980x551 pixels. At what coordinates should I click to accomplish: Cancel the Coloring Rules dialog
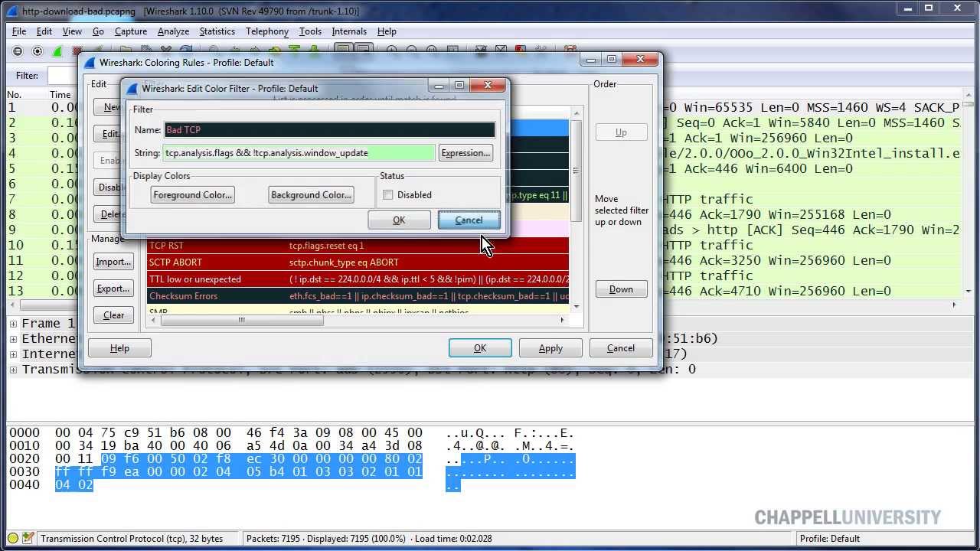coord(621,348)
